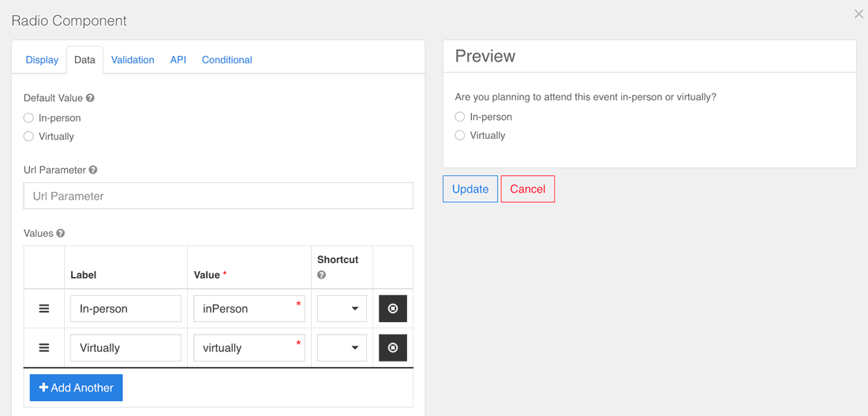Click the Url Parameter help icon
This screenshot has height=416, width=868.
[93, 171]
